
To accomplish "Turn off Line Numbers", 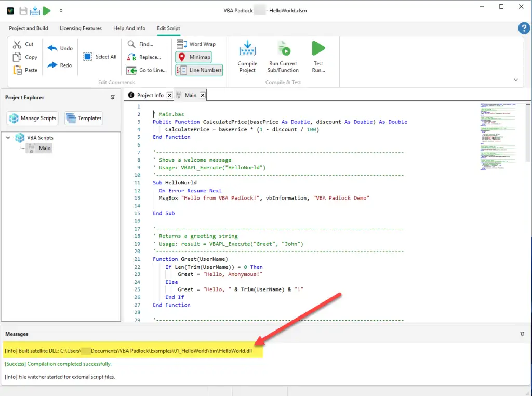I will click(x=199, y=70).
